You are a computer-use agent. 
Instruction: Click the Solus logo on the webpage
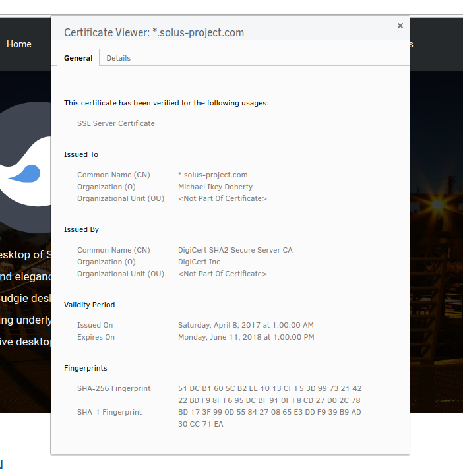tap(26, 167)
